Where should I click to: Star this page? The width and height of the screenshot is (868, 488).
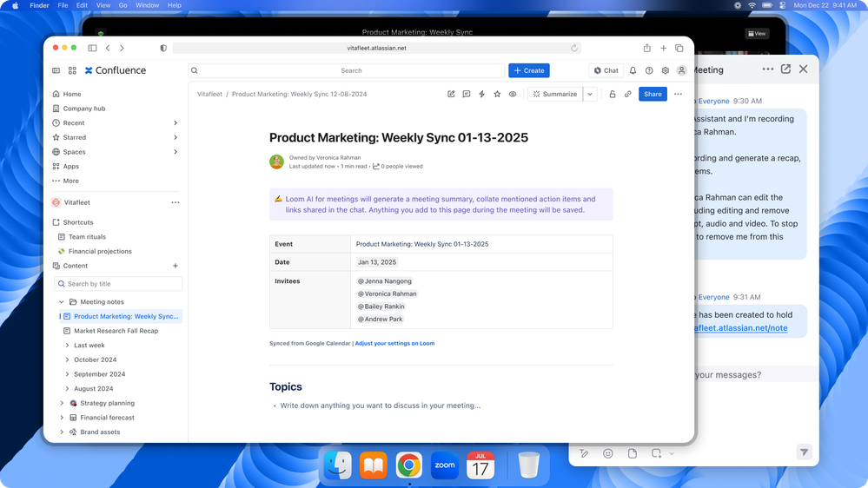(497, 94)
